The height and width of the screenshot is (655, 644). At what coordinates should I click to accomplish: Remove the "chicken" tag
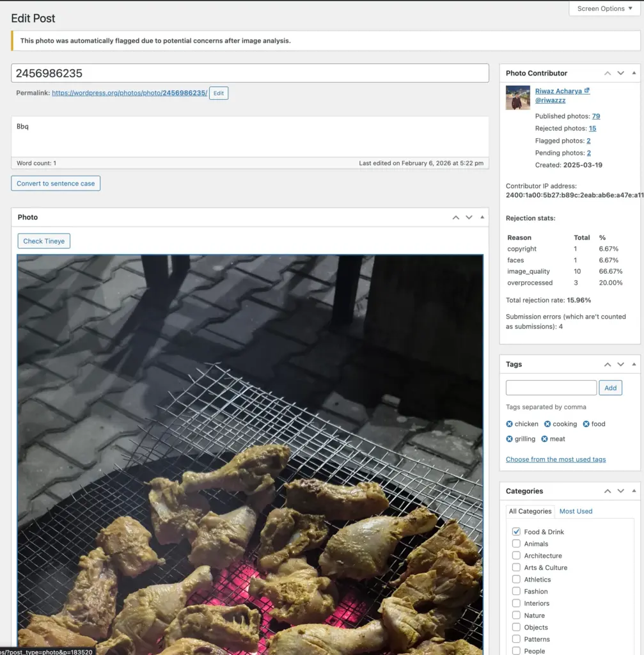509,423
